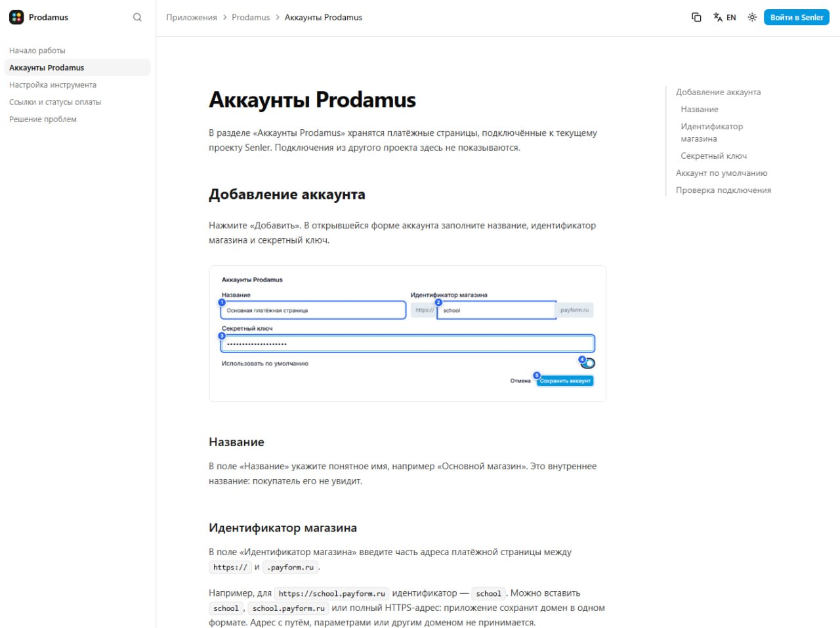The image size is (840, 628).
Task: Click the Prodamus title in the sidebar header
Action: pyautogui.click(x=49, y=17)
